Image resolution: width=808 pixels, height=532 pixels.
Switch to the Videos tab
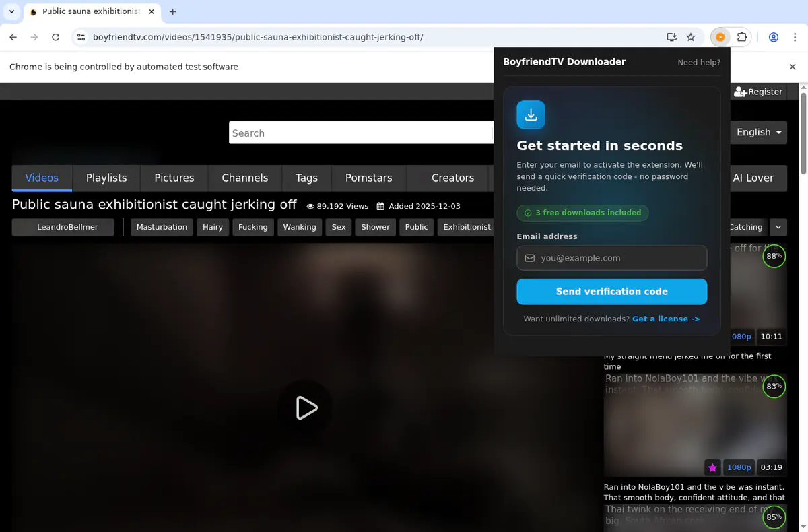coord(42,178)
